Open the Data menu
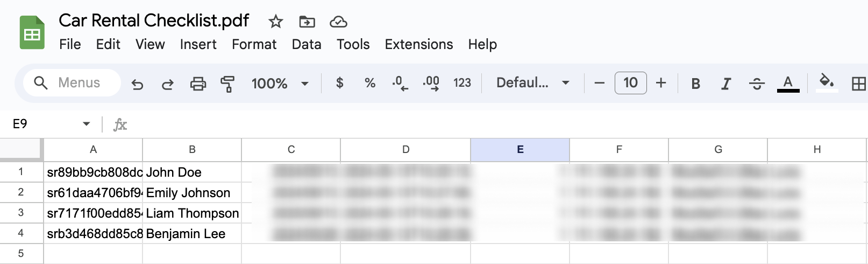868x264 pixels. [x=307, y=44]
